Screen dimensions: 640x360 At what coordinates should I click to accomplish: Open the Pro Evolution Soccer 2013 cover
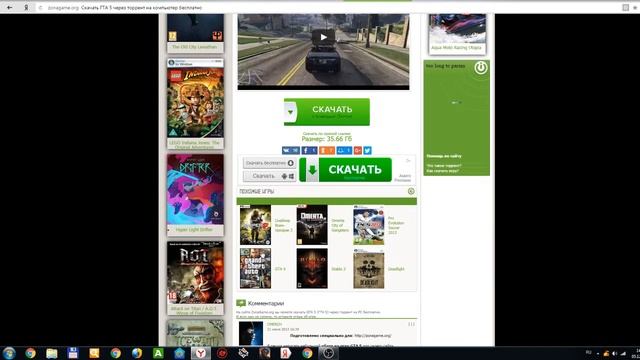(369, 225)
